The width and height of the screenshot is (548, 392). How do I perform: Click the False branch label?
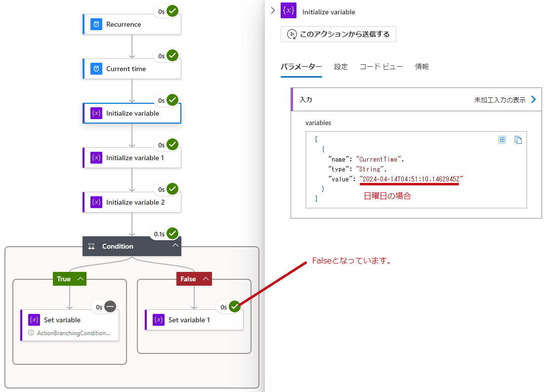(x=188, y=279)
